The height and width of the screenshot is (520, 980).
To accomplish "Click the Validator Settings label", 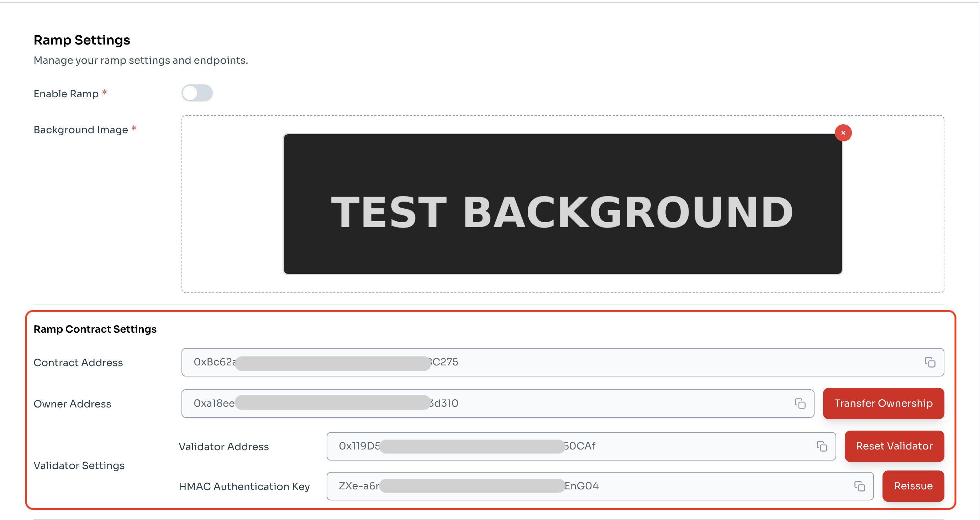I will (x=79, y=466).
